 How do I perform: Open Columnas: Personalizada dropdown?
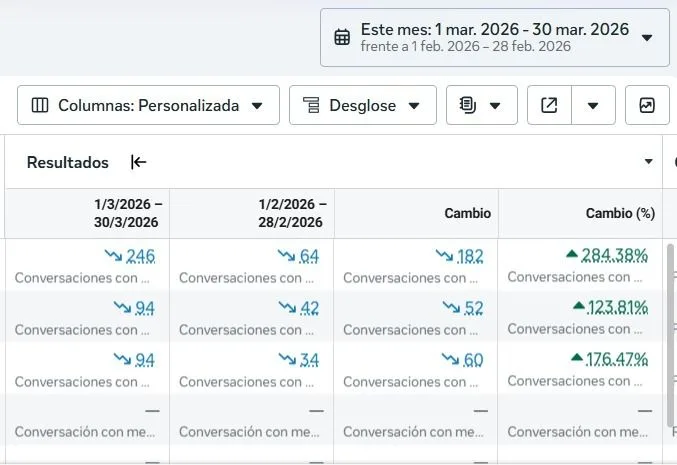148,105
